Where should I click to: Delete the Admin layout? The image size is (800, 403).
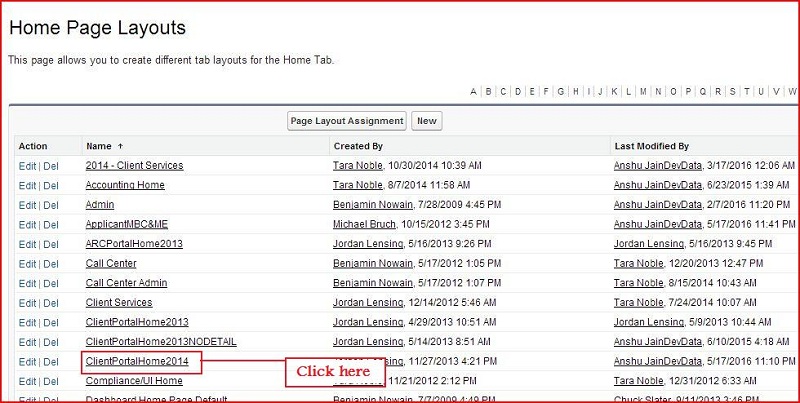[x=51, y=205]
